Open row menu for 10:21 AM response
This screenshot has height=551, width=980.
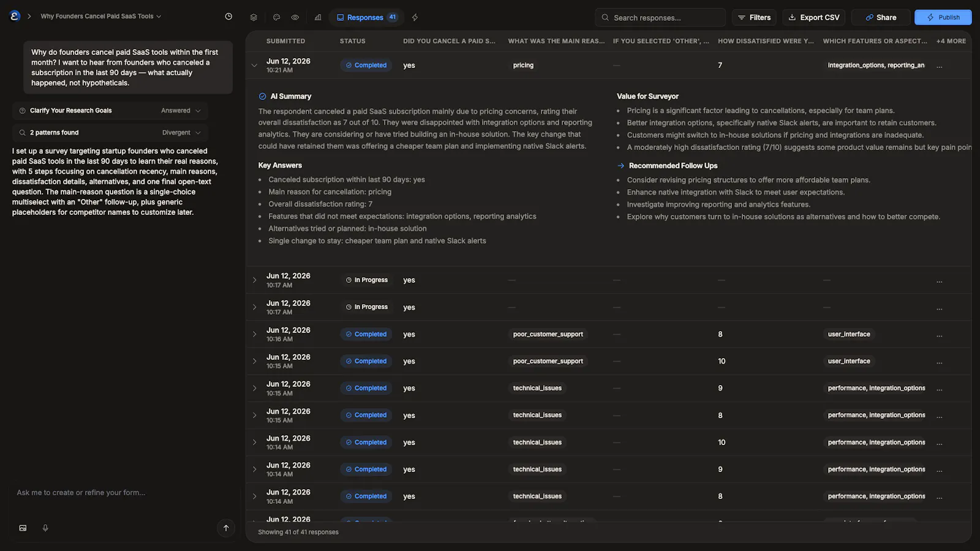(x=940, y=66)
